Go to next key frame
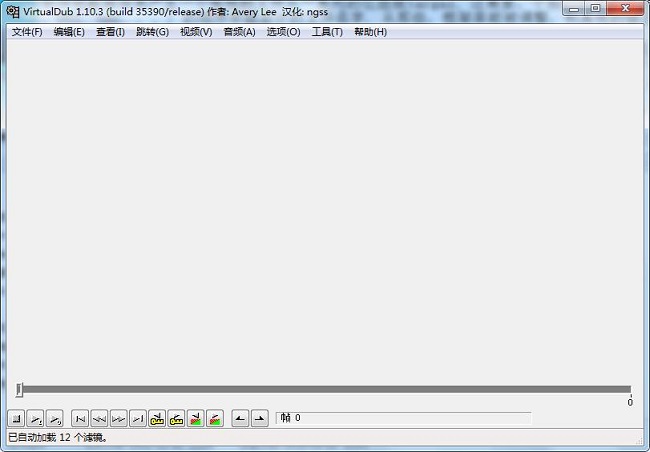 [176, 419]
